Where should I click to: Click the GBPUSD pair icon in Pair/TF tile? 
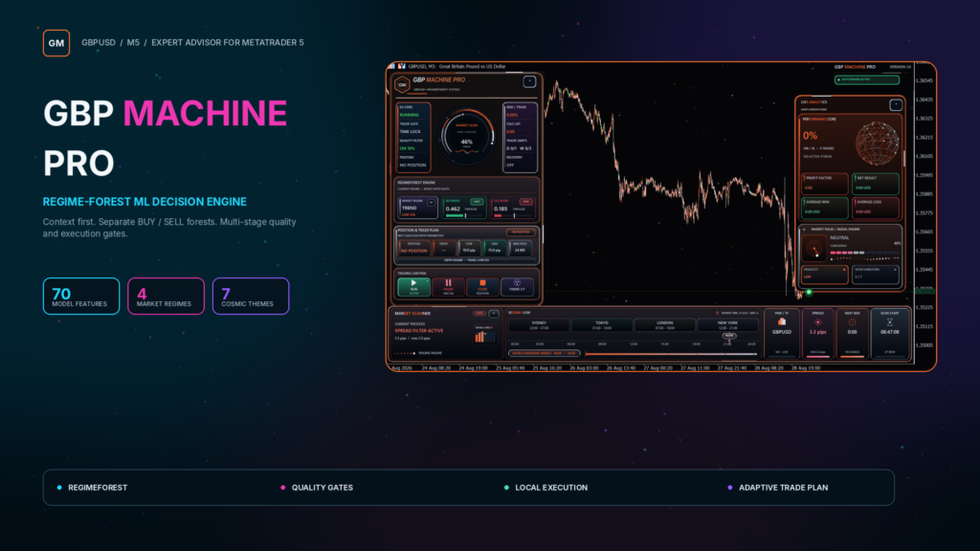(x=782, y=321)
